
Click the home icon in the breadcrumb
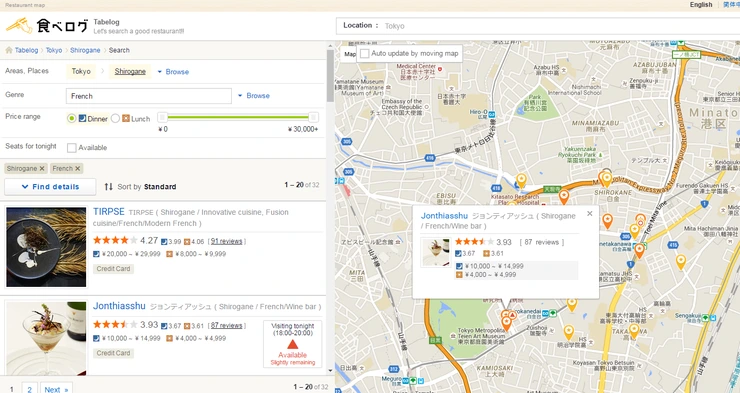(x=8, y=50)
